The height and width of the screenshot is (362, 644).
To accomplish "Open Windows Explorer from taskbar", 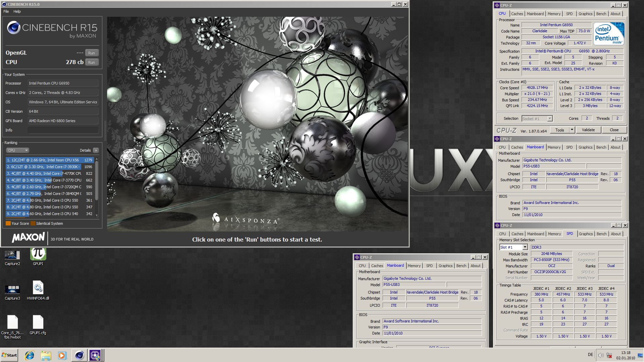I will [46, 355].
